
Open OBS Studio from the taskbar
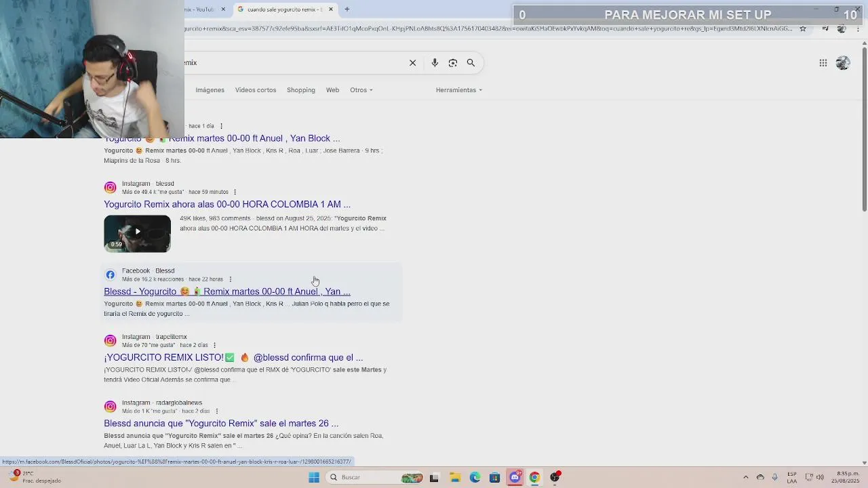555,477
